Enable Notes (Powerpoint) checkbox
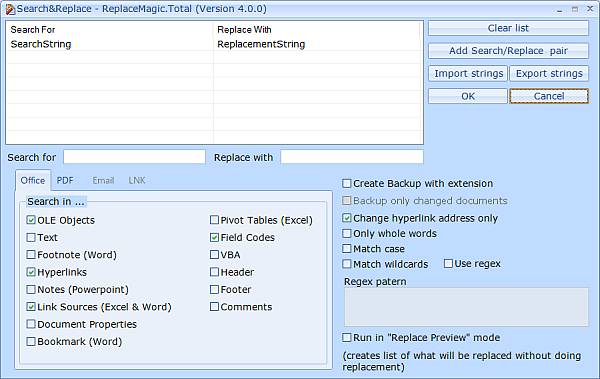The width and height of the screenshot is (600, 379). pyautogui.click(x=31, y=289)
